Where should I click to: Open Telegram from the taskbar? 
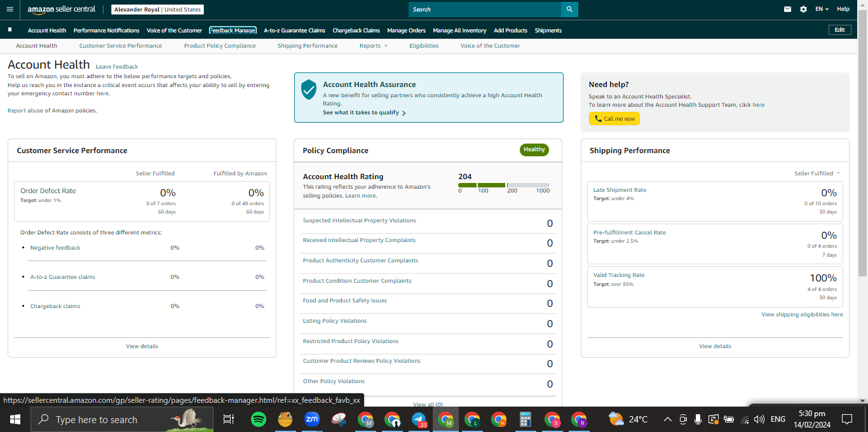(x=419, y=419)
